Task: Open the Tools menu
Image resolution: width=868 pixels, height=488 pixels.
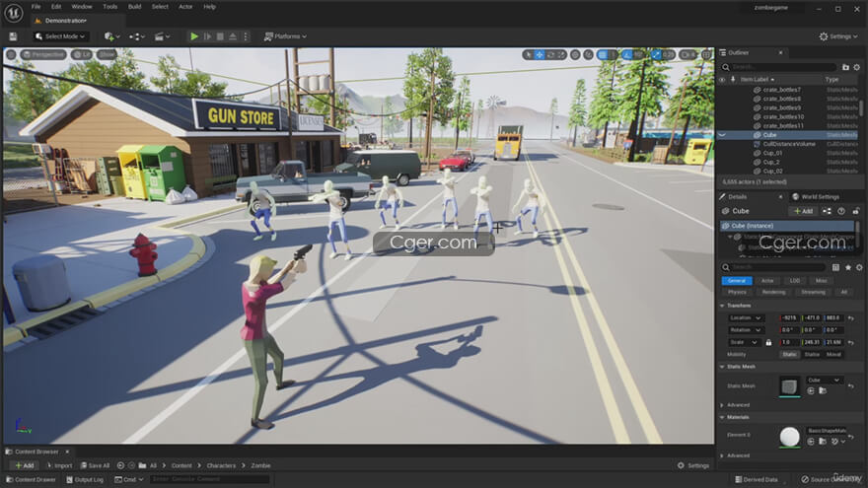Action: click(110, 7)
